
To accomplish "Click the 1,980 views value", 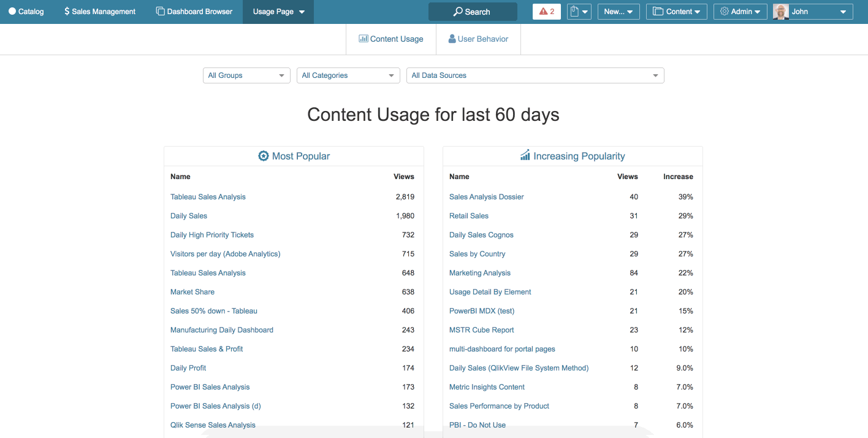I will click(x=405, y=216).
